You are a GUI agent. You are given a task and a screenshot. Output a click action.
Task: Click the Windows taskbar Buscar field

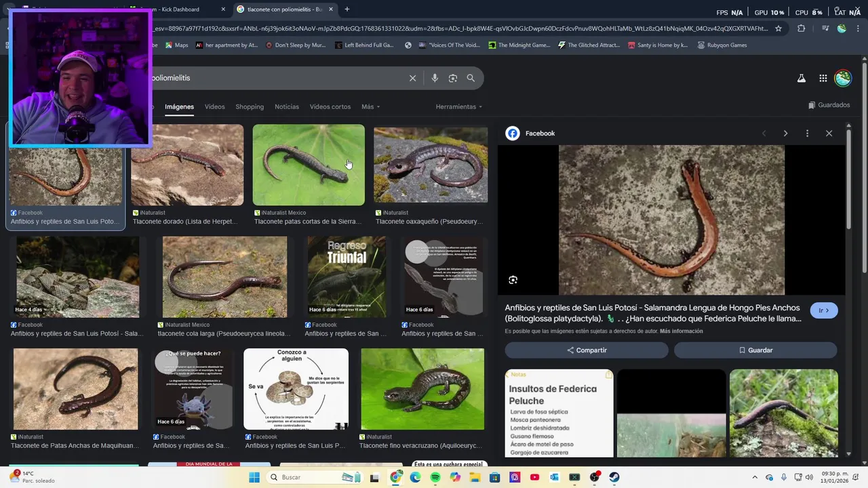click(x=315, y=477)
